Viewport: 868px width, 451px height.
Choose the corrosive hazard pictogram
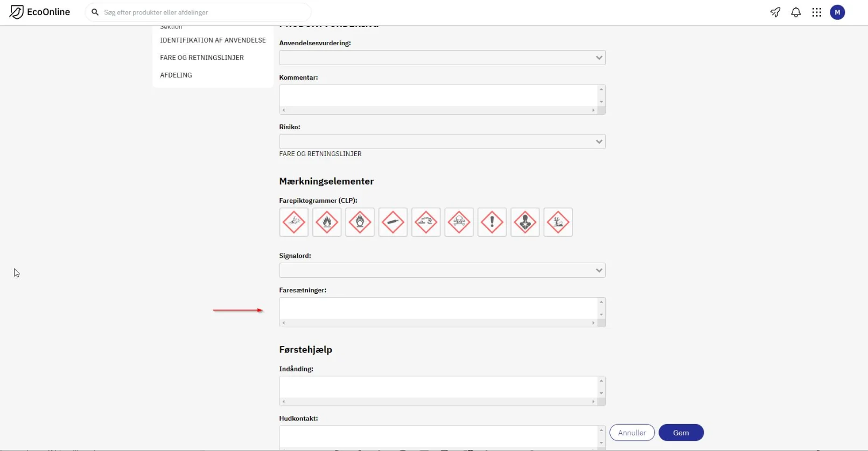[426, 222]
